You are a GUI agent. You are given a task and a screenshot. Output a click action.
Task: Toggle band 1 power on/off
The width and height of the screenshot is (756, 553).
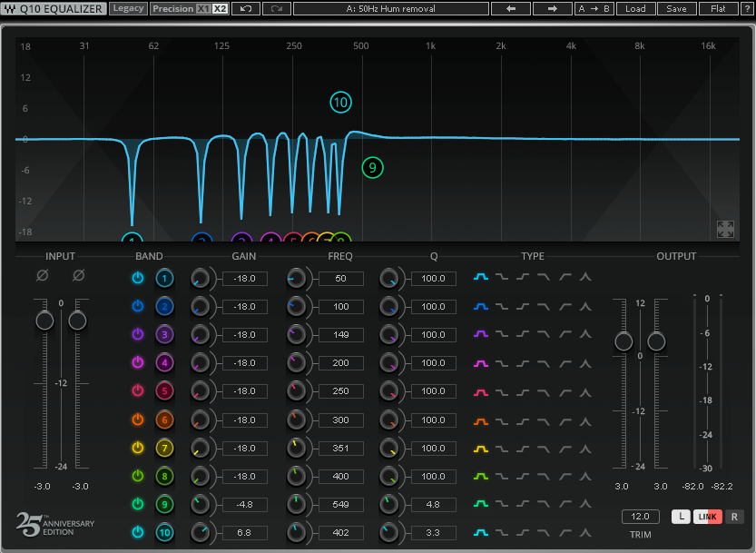point(138,278)
